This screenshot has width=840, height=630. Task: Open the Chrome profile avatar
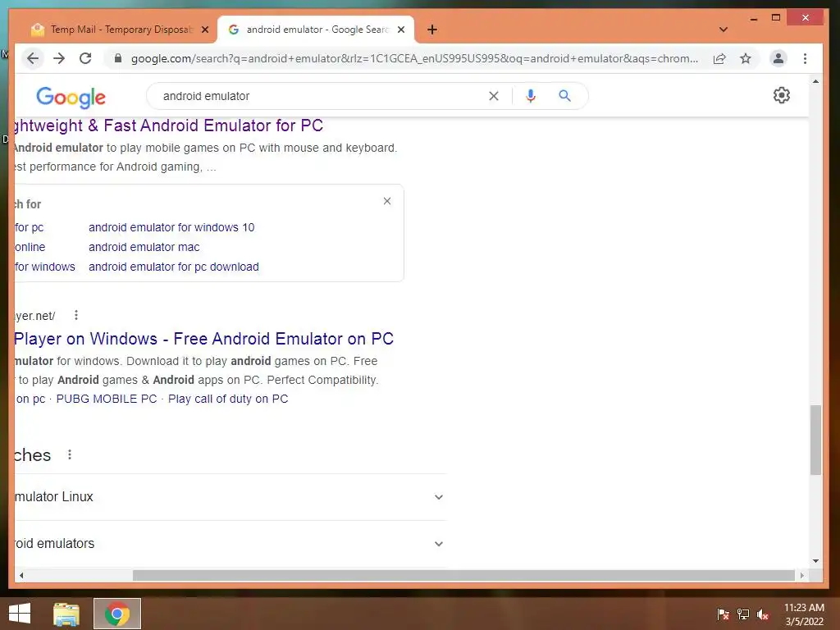pyautogui.click(x=778, y=58)
